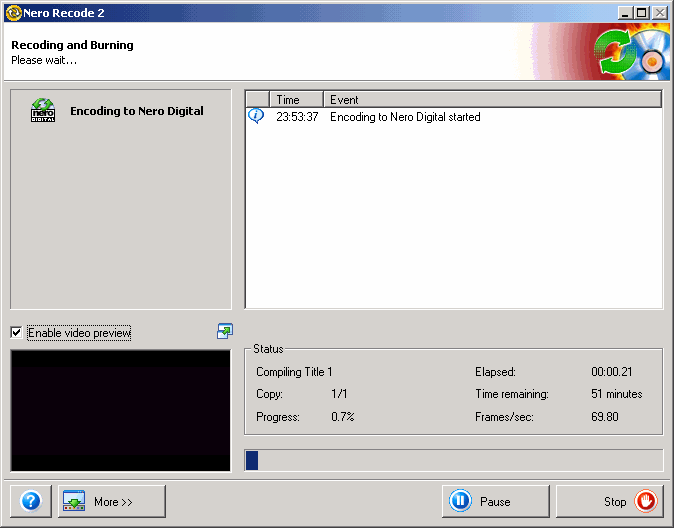Close the Nero Recode 2 window
The image size is (674, 528).
click(x=659, y=12)
